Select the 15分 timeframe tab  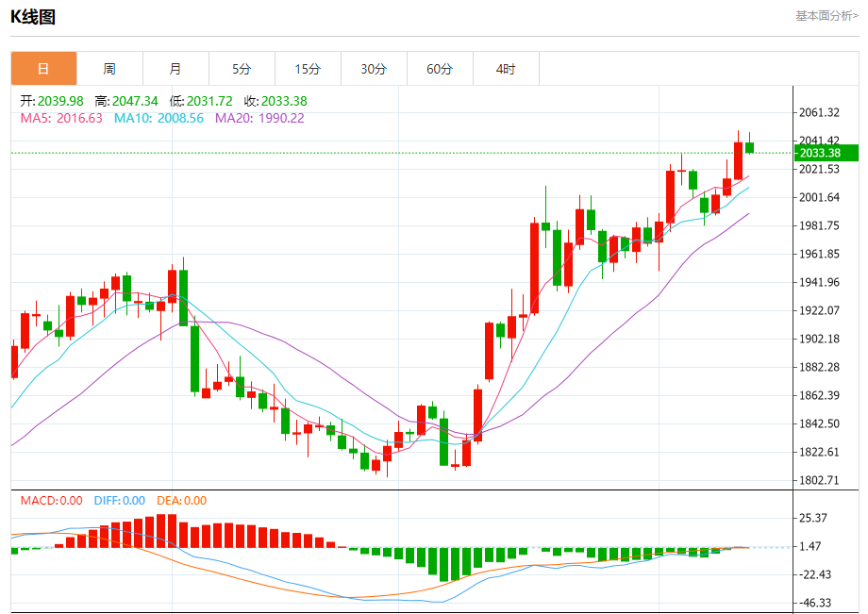tap(308, 69)
